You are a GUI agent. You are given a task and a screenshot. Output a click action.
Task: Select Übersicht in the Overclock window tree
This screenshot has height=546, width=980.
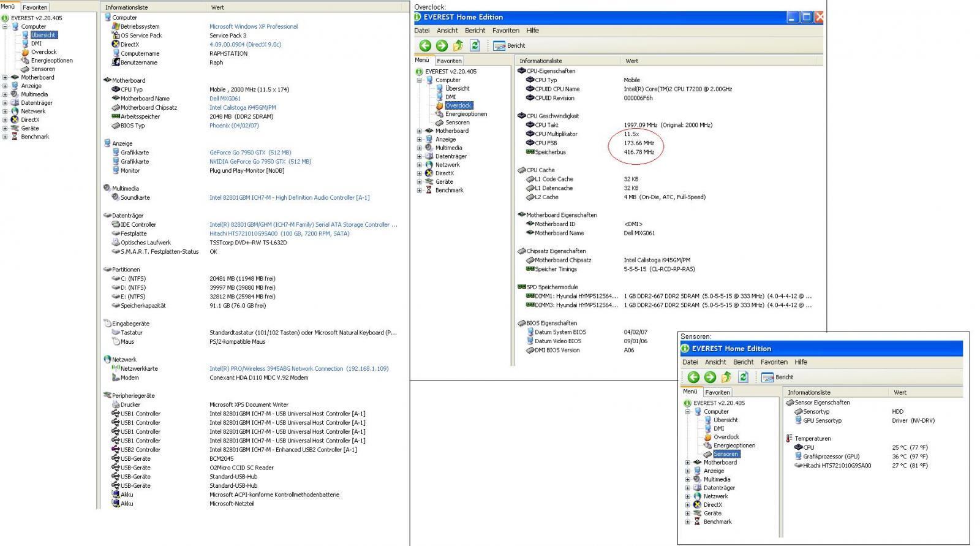click(x=457, y=88)
